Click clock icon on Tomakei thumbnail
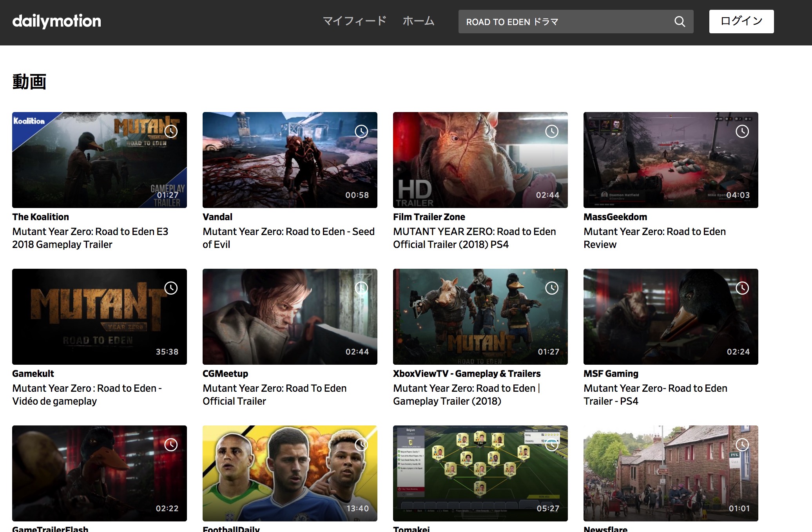Image resolution: width=812 pixels, height=532 pixels. click(x=552, y=445)
